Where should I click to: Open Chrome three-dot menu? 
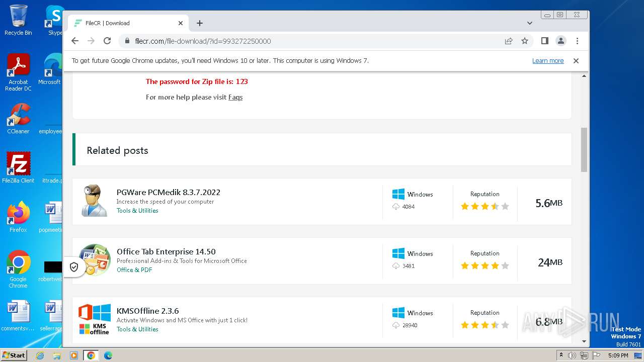pyautogui.click(x=577, y=41)
